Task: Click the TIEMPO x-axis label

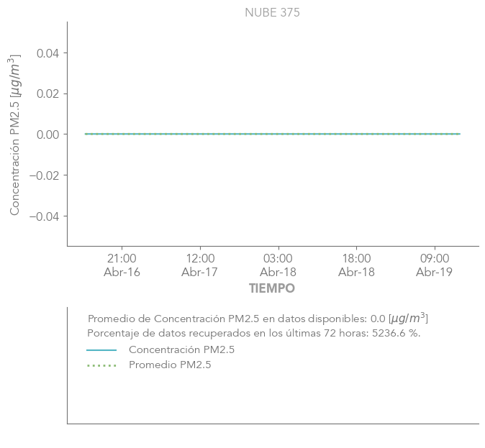Action: [x=272, y=288]
